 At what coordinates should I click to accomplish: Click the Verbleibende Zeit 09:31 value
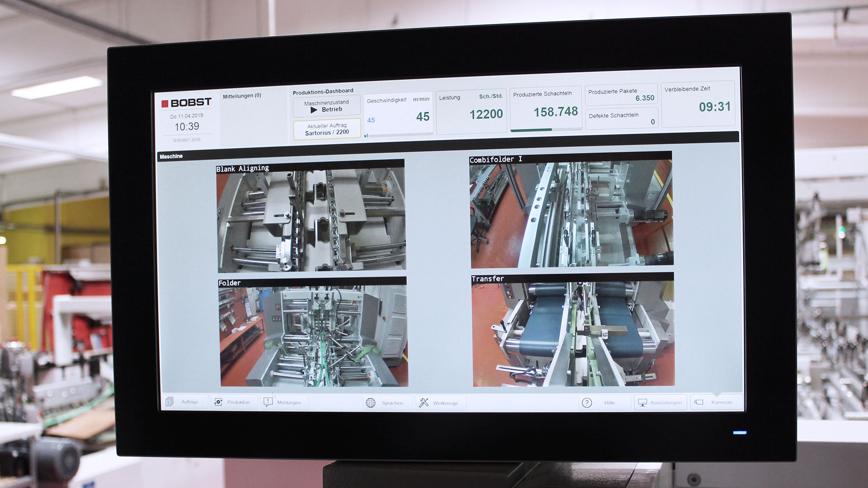715,107
